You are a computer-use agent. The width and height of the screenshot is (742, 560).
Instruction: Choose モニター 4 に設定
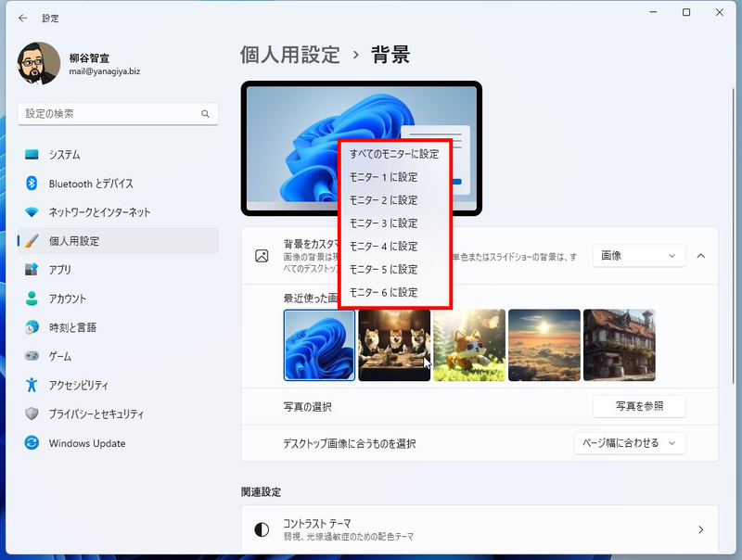(x=395, y=247)
